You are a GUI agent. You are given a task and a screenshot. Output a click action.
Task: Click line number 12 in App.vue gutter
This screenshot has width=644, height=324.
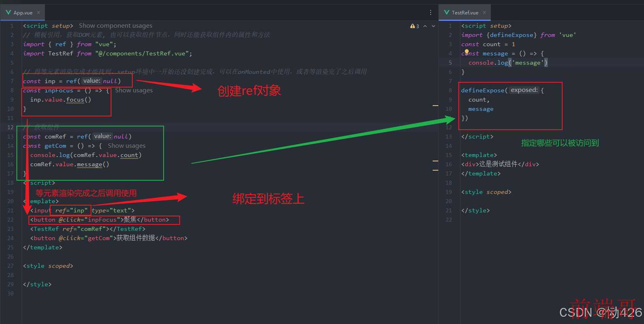click(x=10, y=127)
